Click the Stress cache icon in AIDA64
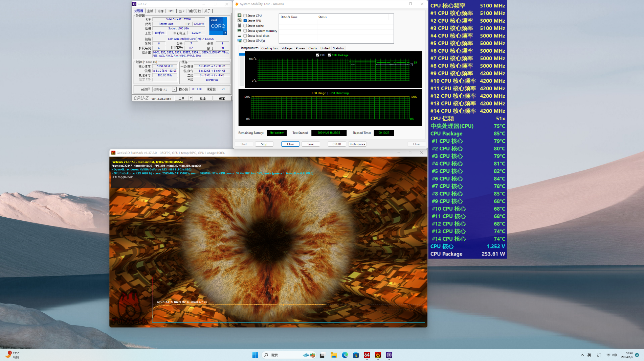 [x=240, y=26]
